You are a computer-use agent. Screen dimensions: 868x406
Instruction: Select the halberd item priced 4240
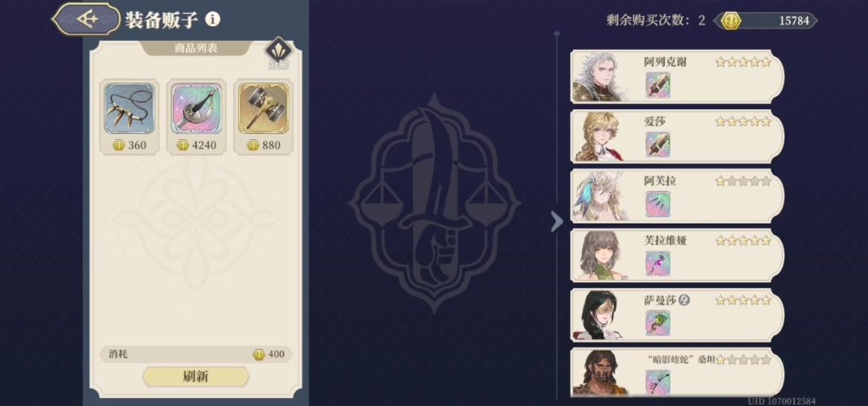(x=197, y=109)
